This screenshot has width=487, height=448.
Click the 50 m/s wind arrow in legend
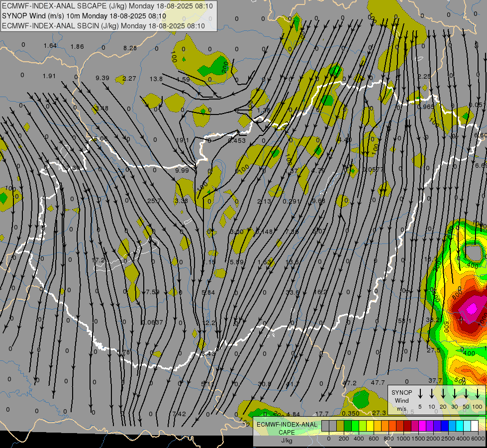466,394
